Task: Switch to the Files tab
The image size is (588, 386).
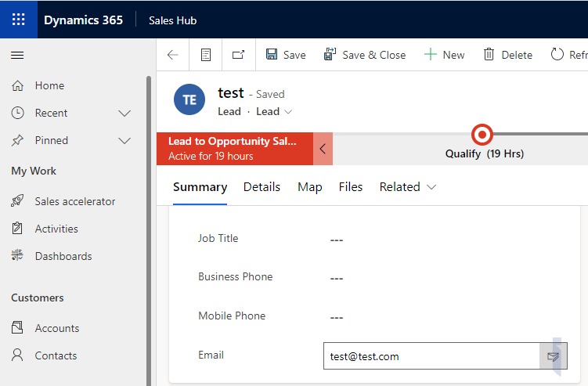Action: click(351, 187)
